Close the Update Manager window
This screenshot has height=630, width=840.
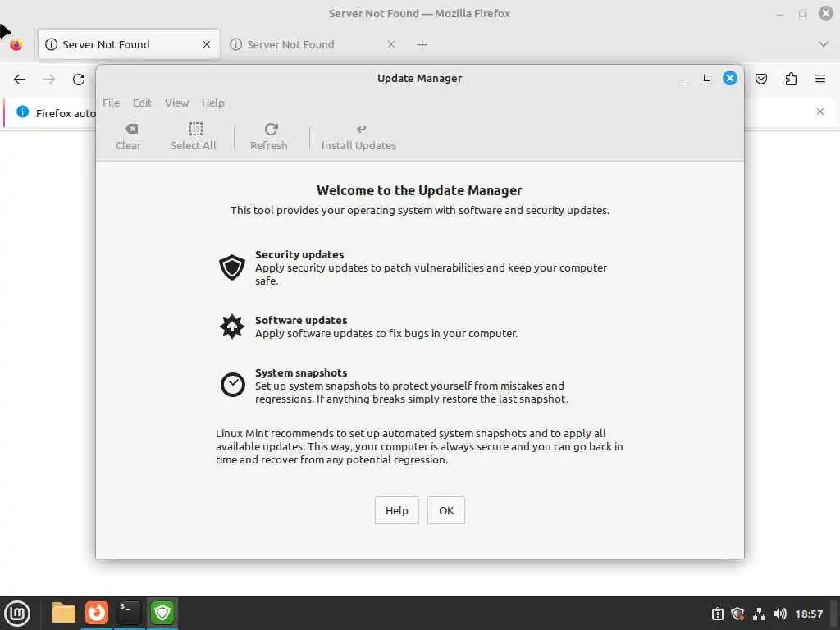pyautogui.click(x=729, y=78)
